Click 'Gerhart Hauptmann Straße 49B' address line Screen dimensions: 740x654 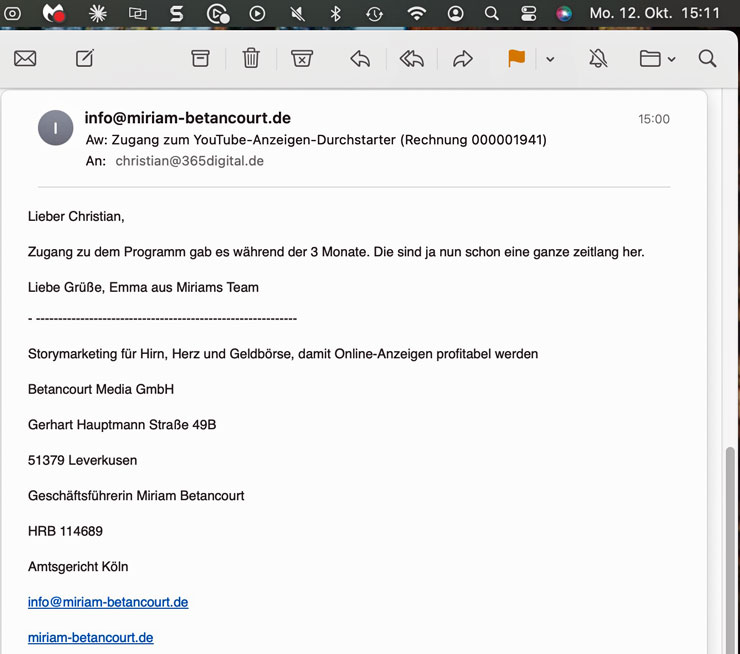122,425
